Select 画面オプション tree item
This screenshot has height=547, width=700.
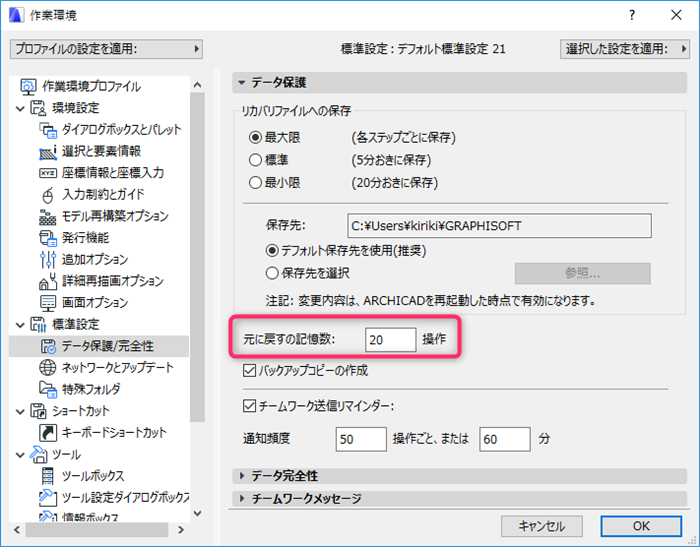[x=95, y=303]
